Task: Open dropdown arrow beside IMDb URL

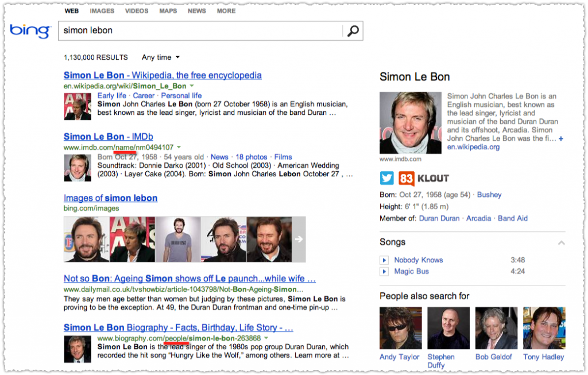Action: coord(179,147)
